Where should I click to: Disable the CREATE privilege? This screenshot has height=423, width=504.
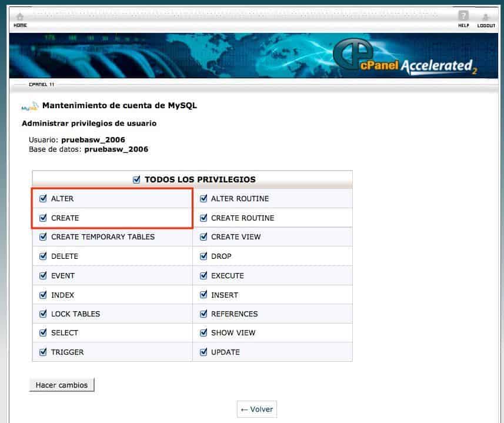pos(43,218)
